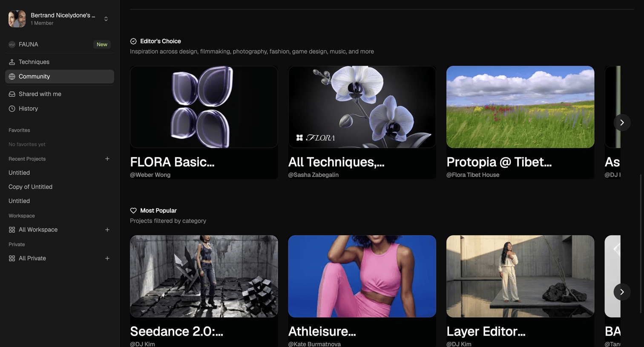Click the Most Popular heart icon
This screenshot has height=347, width=644.
pos(133,211)
